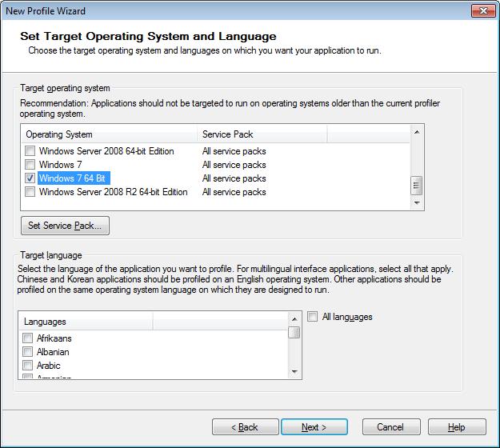The width and height of the screenshot is (500, 448).
Task: Click All service packs for Server 2008 R2
Action: tap(234, 192)
